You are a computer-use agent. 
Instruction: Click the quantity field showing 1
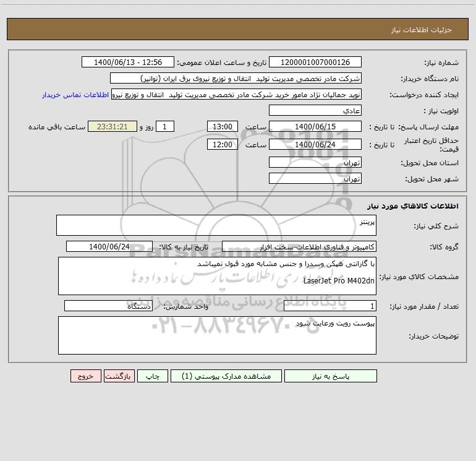click(330, 306)
